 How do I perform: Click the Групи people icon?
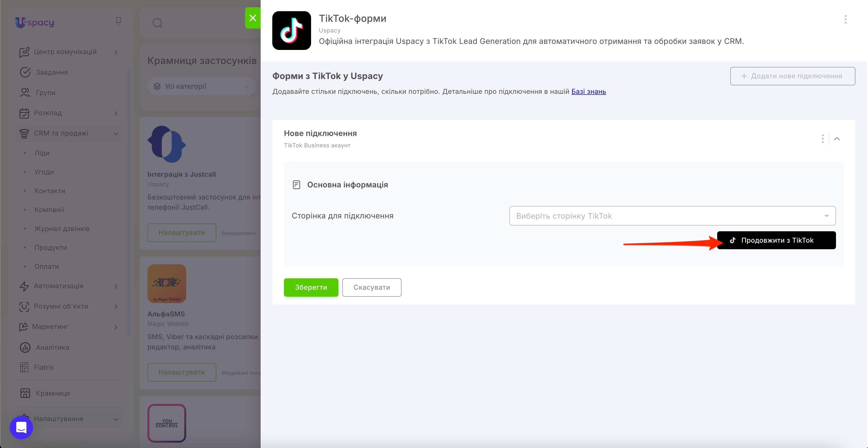tap(25, 93)
